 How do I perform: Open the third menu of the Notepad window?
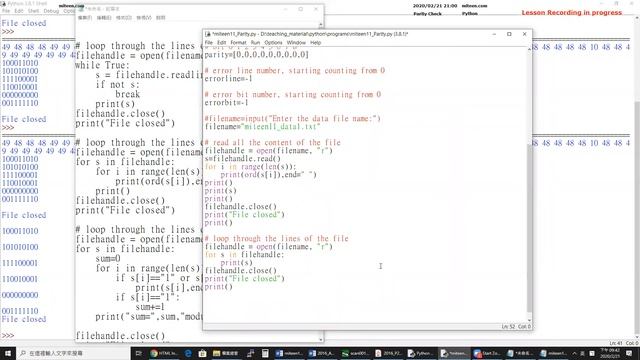tap(124, 18)
